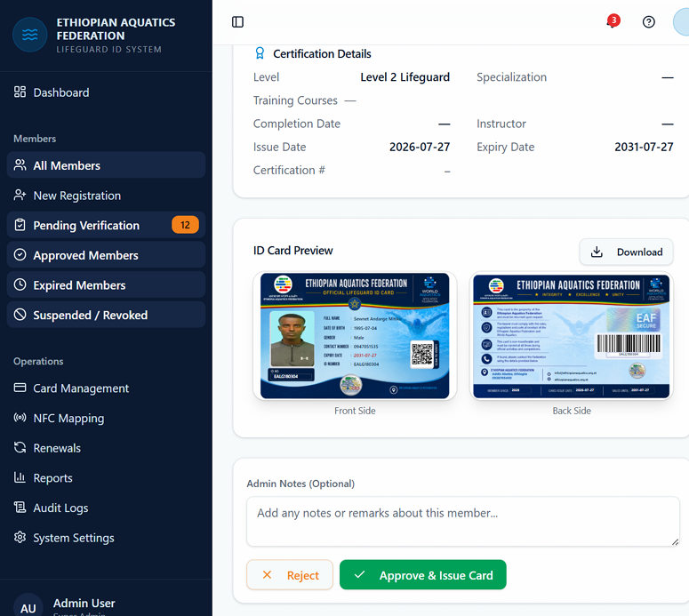Click the Admin User profile
Screen dimensions: 689x616
pyautogui.click(x=84, y=603)
